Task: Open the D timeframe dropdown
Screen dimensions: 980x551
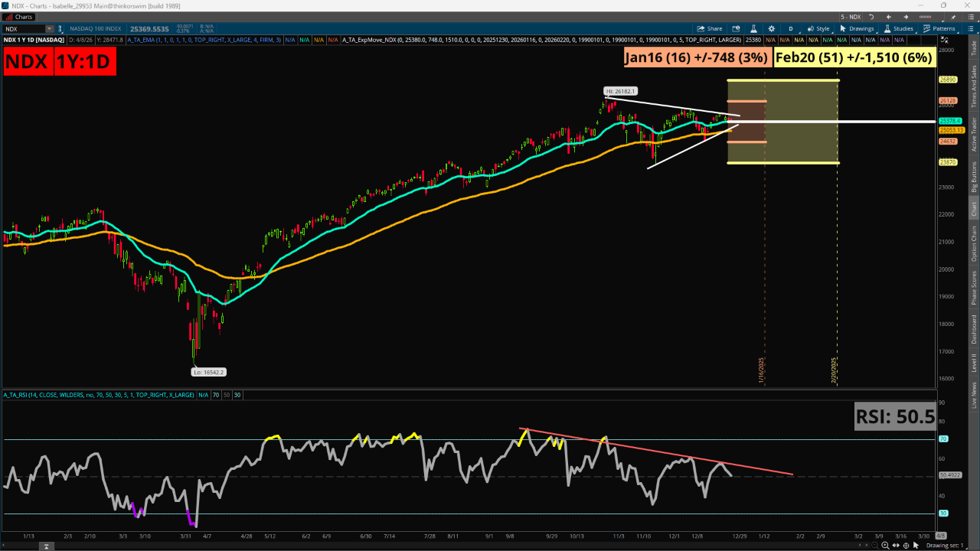Action: click(x=791, y=28)
